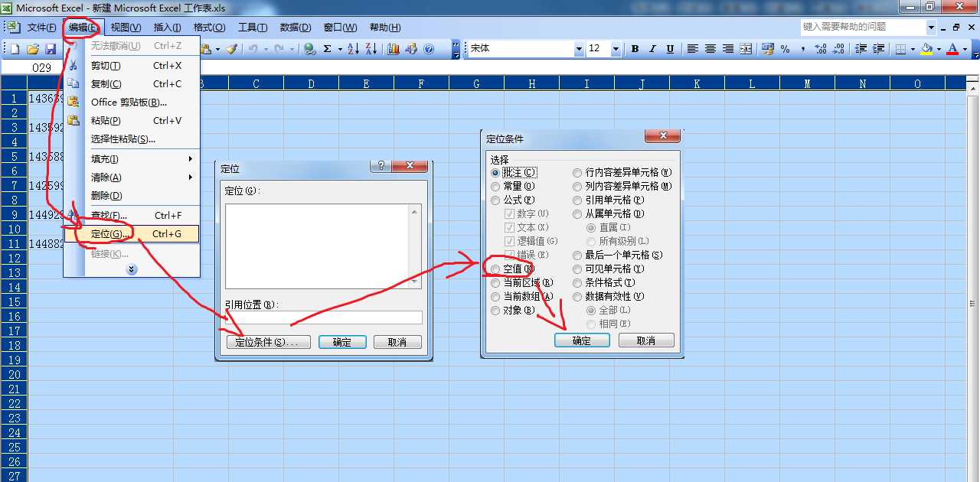Choose the 可见单元格 radio option
This screenshot has height=482, width=980.
click(578, 269)
